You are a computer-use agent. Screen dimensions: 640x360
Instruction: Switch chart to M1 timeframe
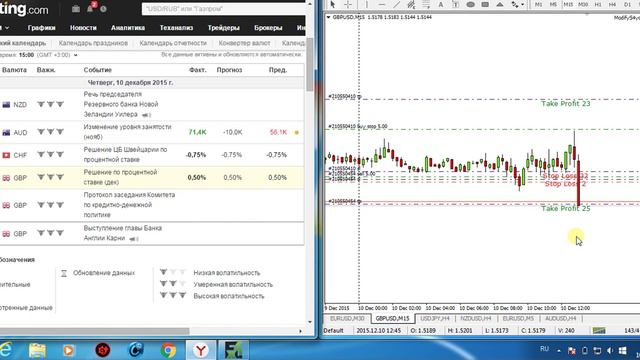[538, 4]
